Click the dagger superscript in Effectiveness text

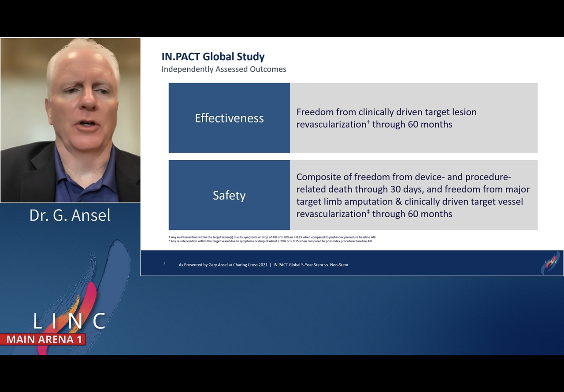(368, 121)
